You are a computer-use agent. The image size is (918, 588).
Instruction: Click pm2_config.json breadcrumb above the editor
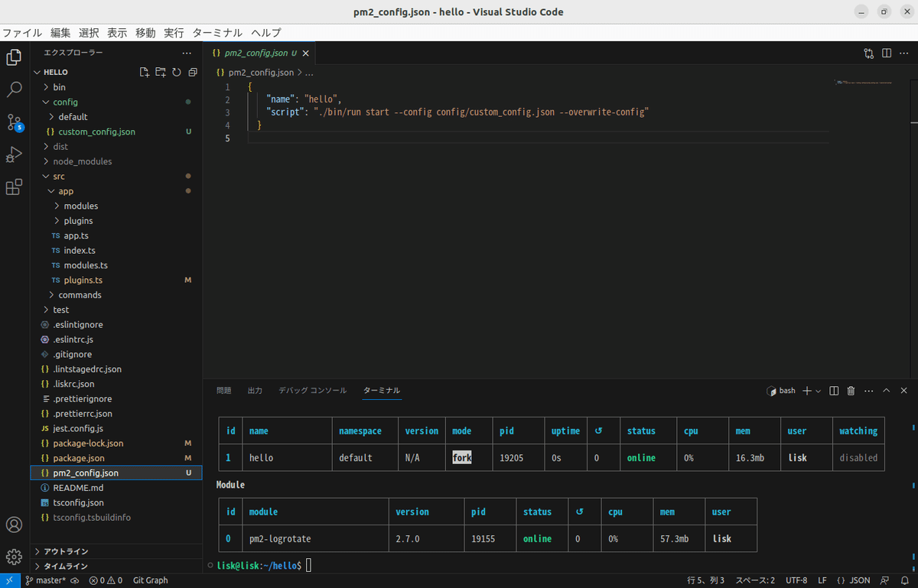pos(261,73)
